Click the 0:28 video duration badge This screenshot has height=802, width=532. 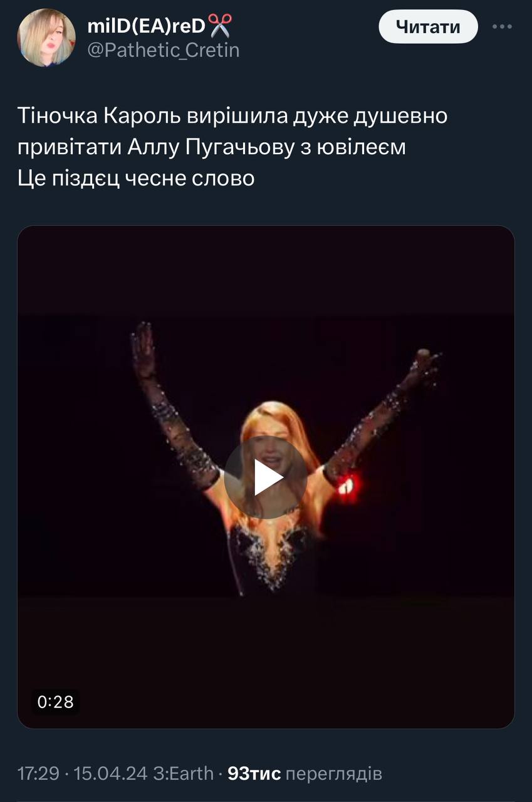tap(56, 702)
